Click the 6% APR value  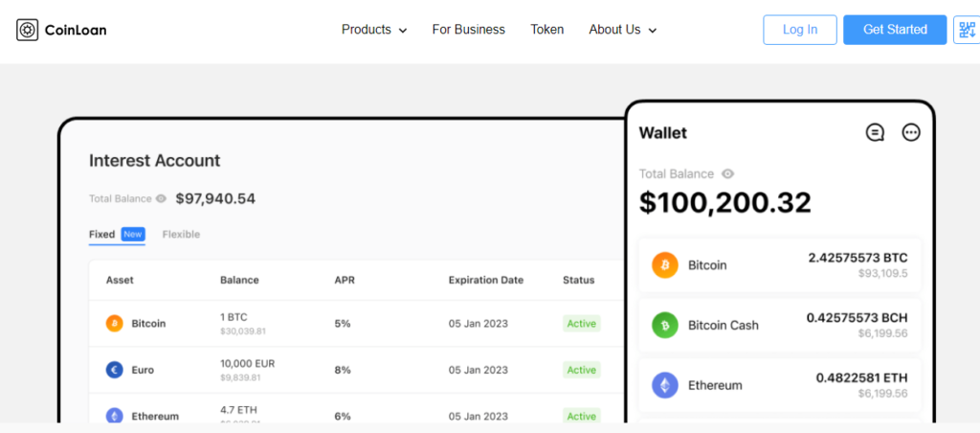tap(343, 416)
